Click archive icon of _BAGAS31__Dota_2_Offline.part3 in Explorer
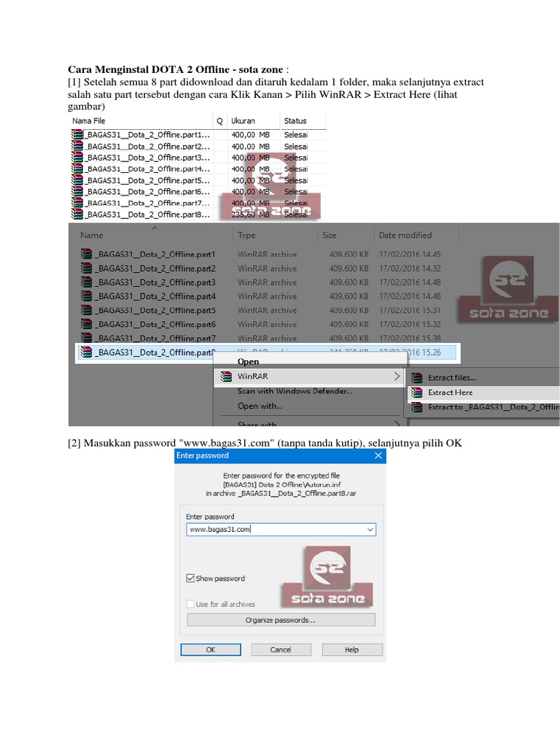This screenshot has width=560, height=747. tap(86, 282)
